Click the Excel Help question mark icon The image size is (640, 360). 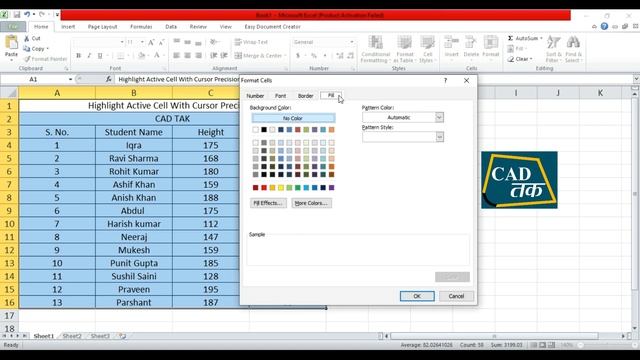pos(604,27)
